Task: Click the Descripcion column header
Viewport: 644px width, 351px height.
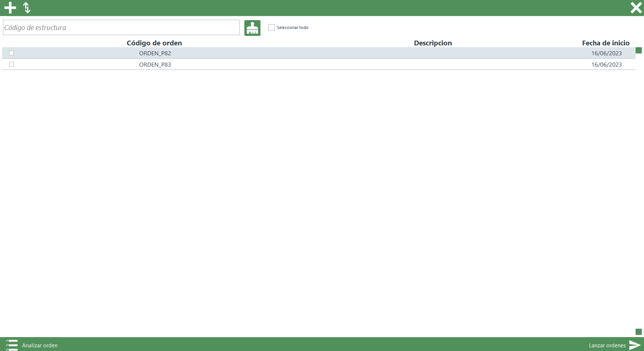Action: coord(433,43)
